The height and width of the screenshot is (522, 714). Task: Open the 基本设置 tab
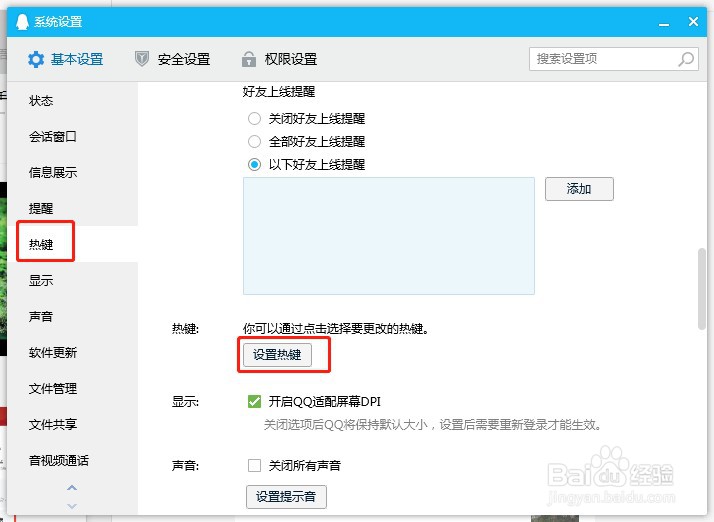click(x=66, y=59)
